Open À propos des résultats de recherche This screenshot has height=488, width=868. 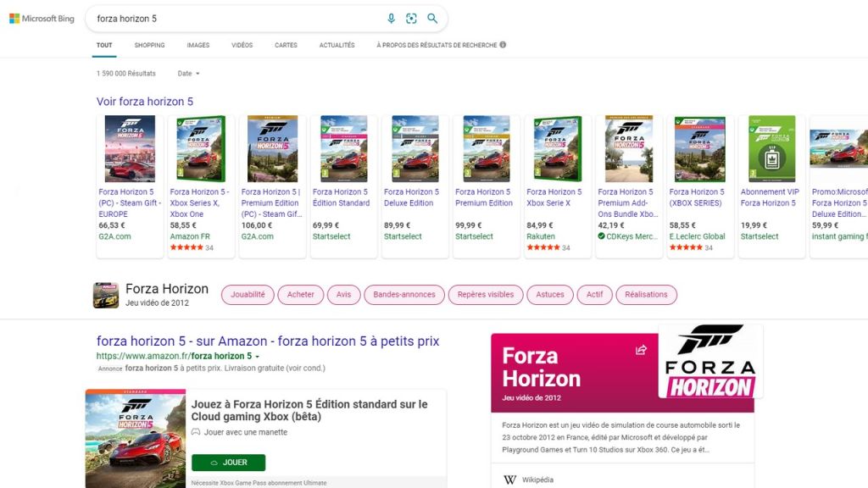coord(437,46)
